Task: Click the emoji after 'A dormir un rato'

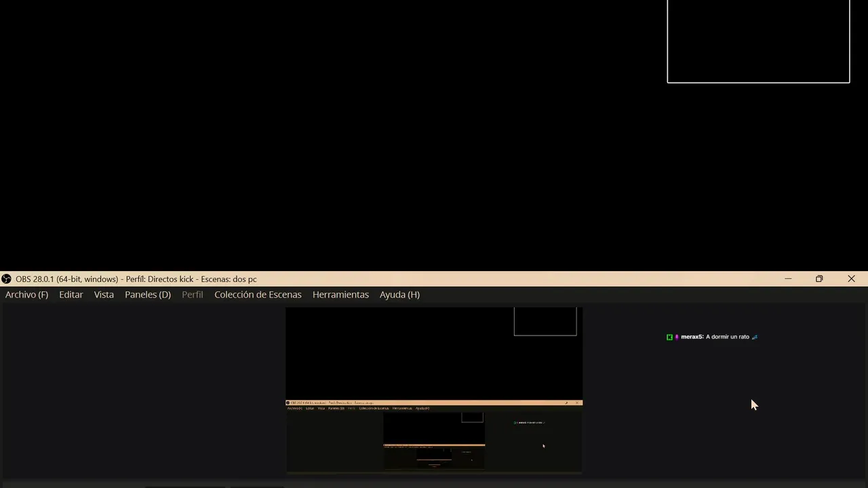Action: click(x=755, y=337)
